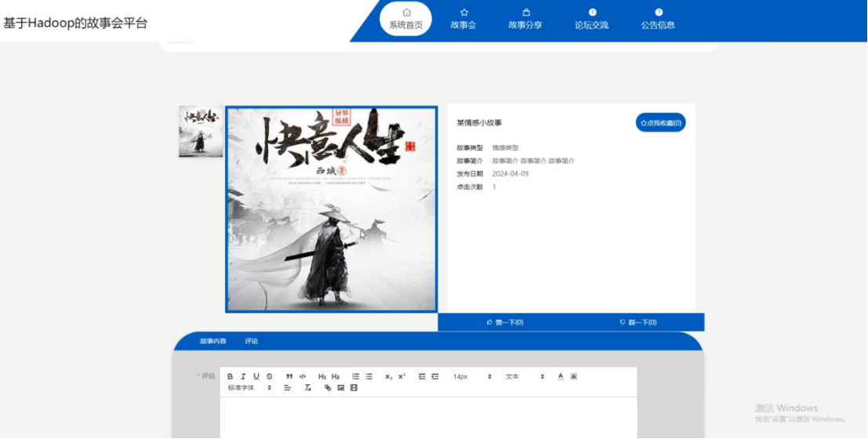Switch to the 评论 tab
Screen dimensions: 868x439
pos(252,341)
